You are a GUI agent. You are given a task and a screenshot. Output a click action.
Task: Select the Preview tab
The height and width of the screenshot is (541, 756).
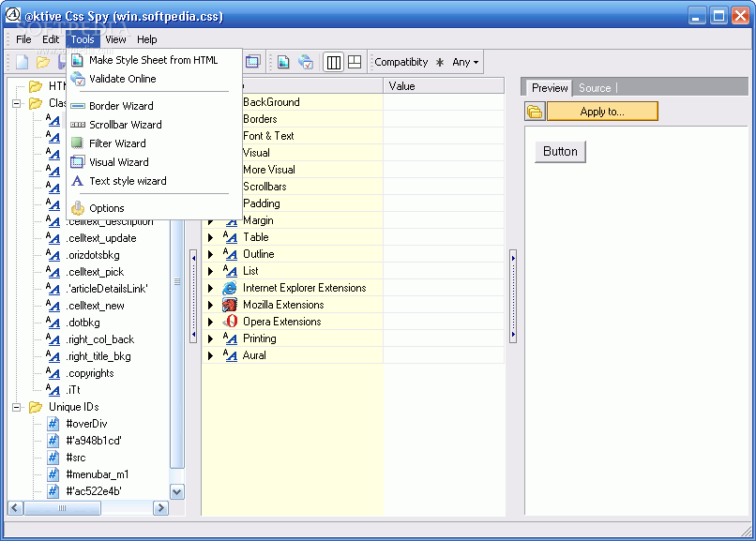pyautogui.click(x=549, y=88)
